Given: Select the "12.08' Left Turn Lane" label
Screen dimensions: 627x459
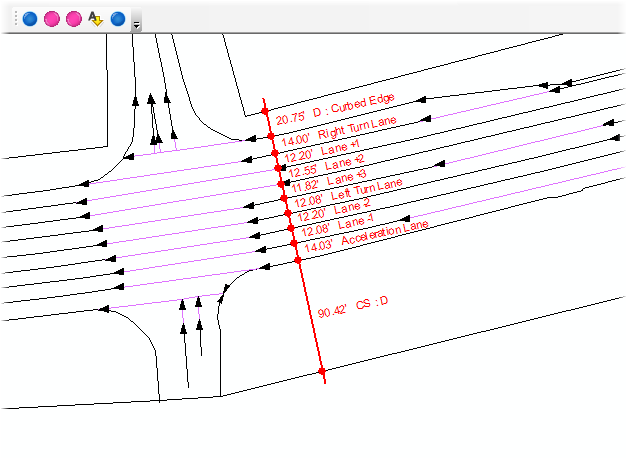Looking at the screenshot, I should [348, 194].
